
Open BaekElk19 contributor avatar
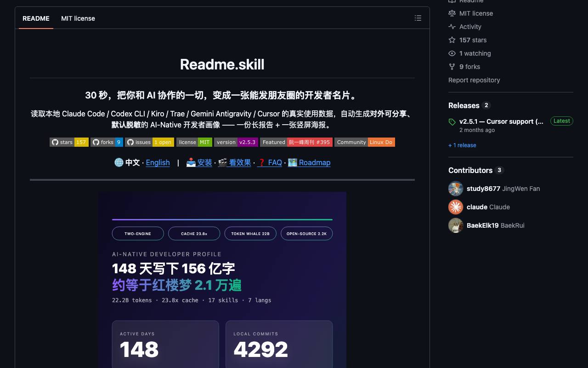[x=456, y=225]
